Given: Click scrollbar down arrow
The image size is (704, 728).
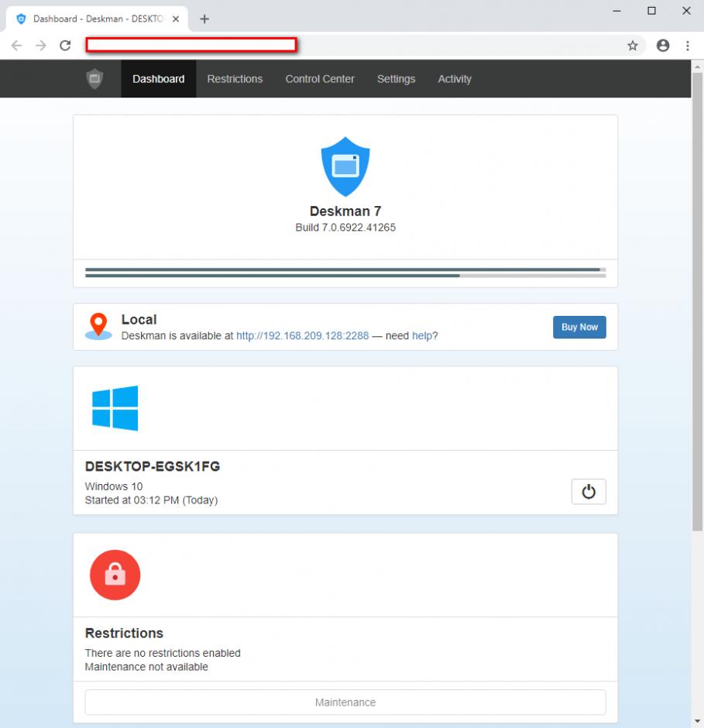Looking at the screenshot, I should click(697, 721).
